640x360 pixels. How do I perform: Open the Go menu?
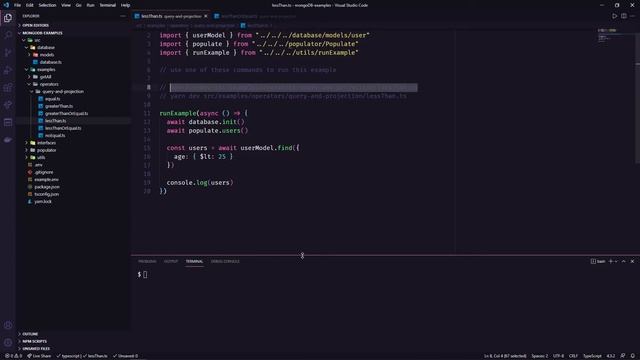pos(78,5)
